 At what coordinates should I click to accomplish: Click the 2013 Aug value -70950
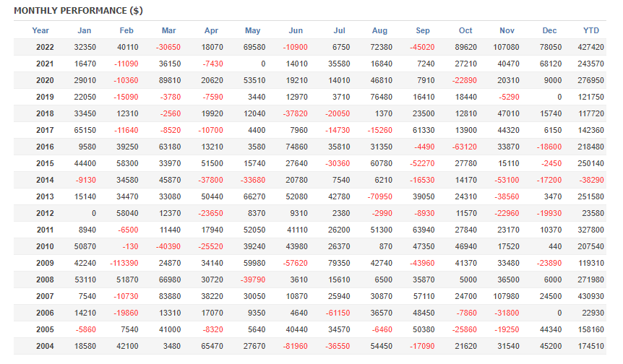[x=380, y=197]
